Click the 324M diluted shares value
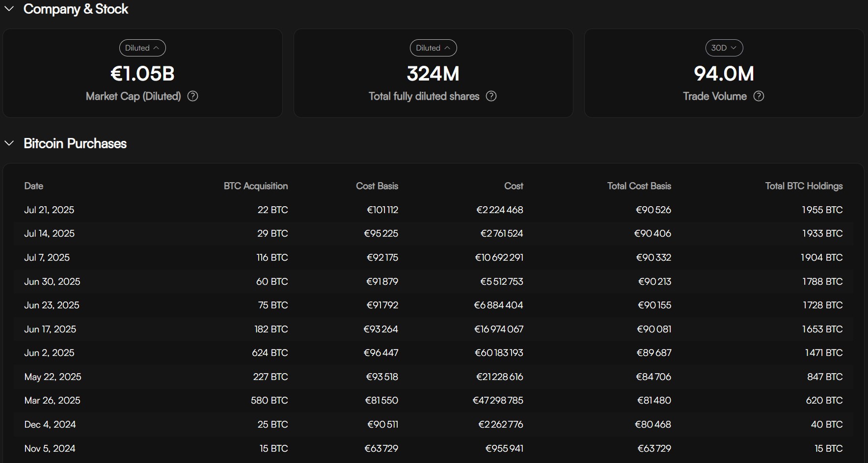 [x=433, y=74]
